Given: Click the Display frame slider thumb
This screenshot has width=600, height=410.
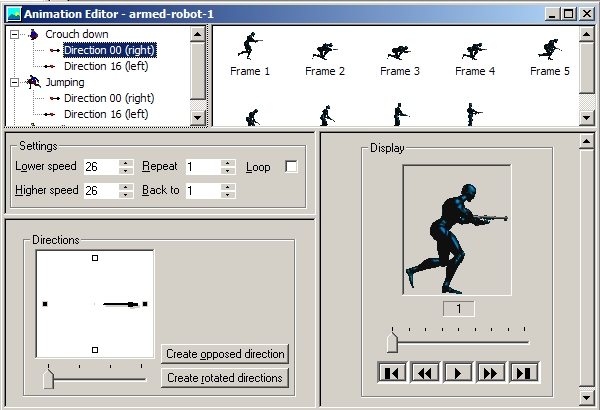Looking at the screenshot, I should pyautogui.click(x=393, y=342).
